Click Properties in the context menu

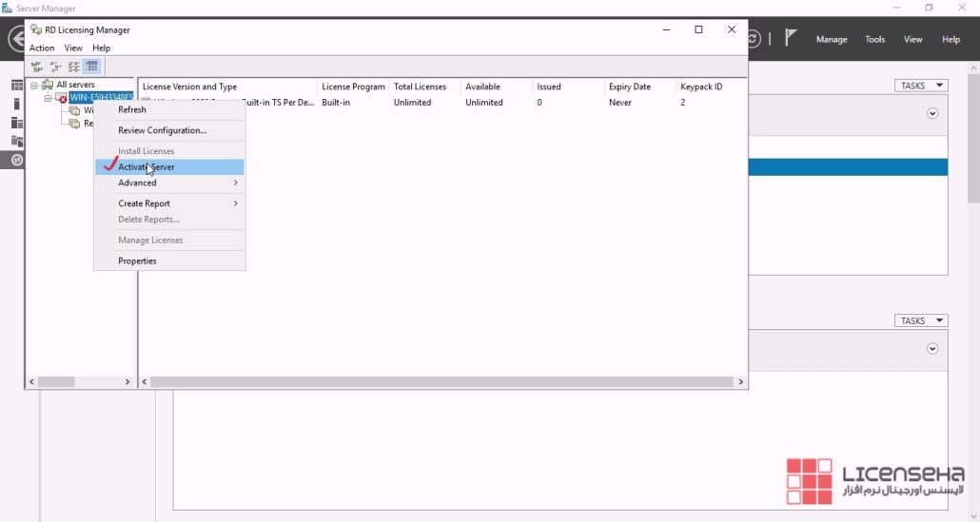(137, 261)
